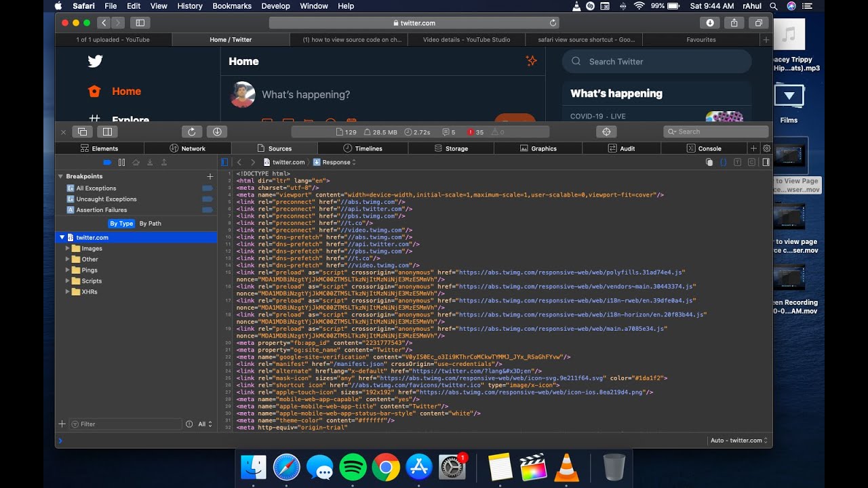Viewport: 868px width, 488px height.
Task: Expand the Scripts folder
Action: click(67, 281)
